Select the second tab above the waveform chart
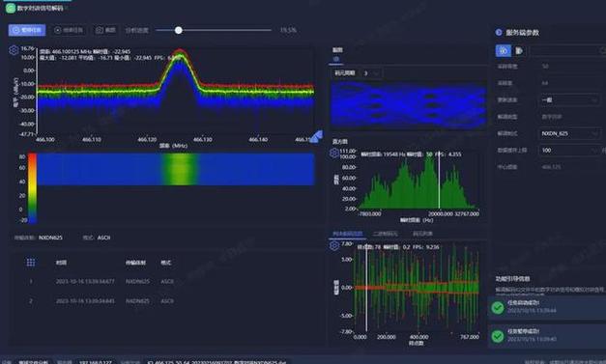Screen dimensions: 606x364 (385, 234)
